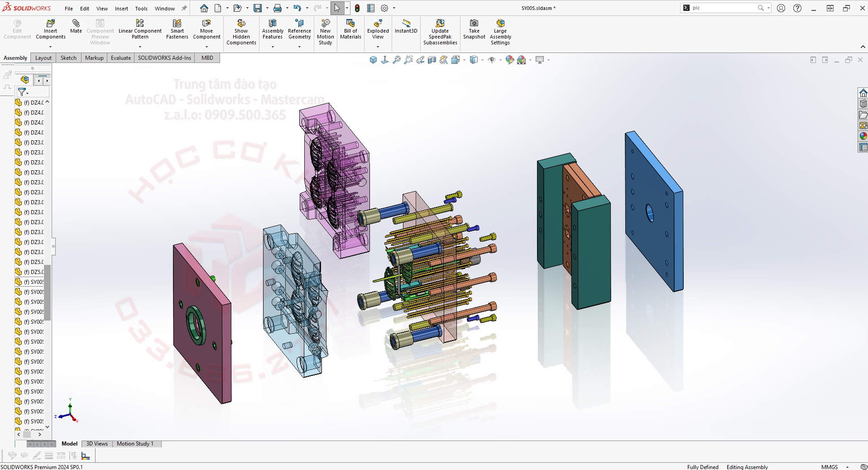Toggle the Select cursor tool

(337, 8)
